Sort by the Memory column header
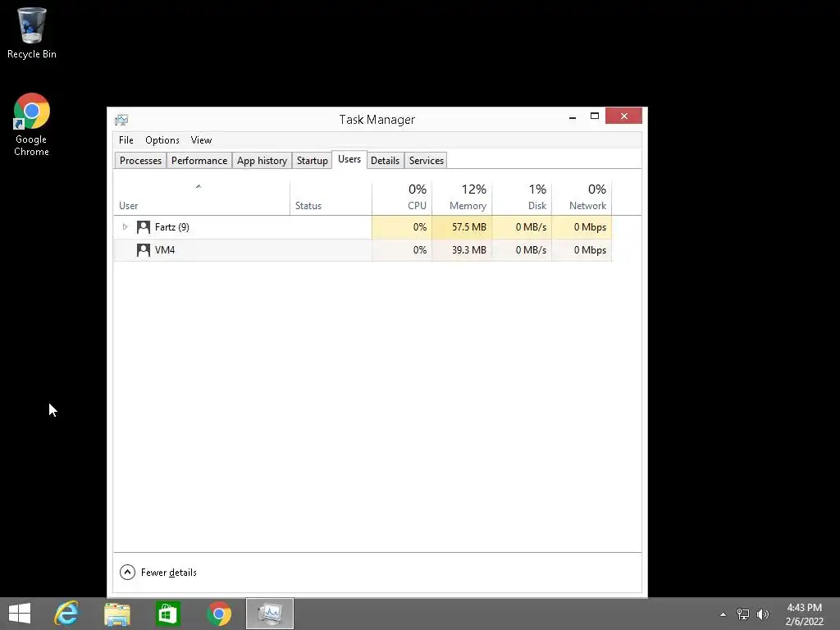Viewport: 840px width, 630px height. (462, 199)
